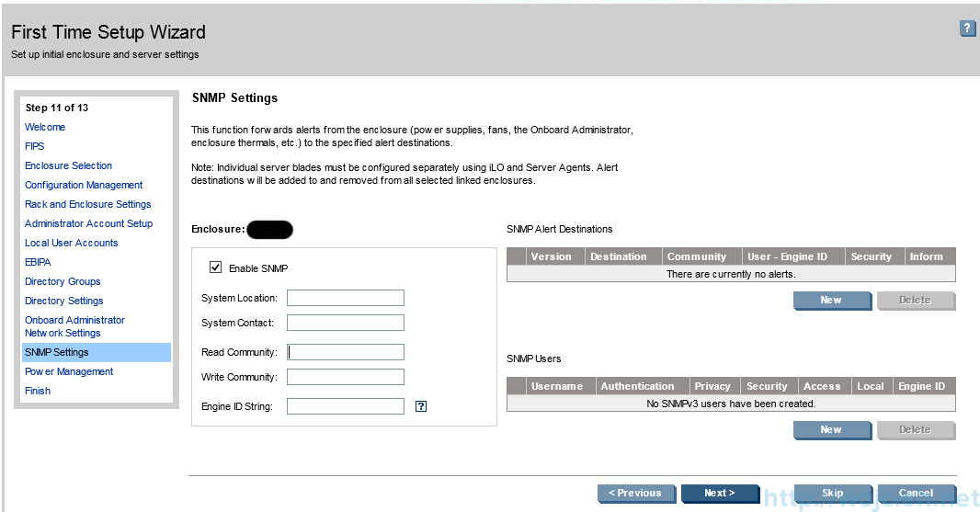Focus the System Contact text box

pos(346,323)
